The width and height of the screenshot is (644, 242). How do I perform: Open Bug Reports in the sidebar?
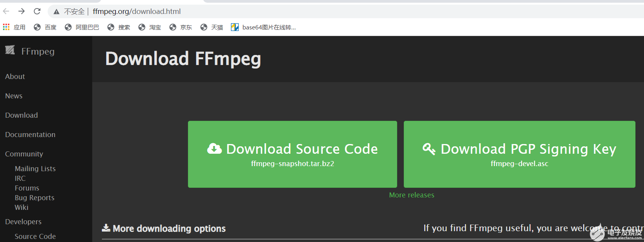34,198
